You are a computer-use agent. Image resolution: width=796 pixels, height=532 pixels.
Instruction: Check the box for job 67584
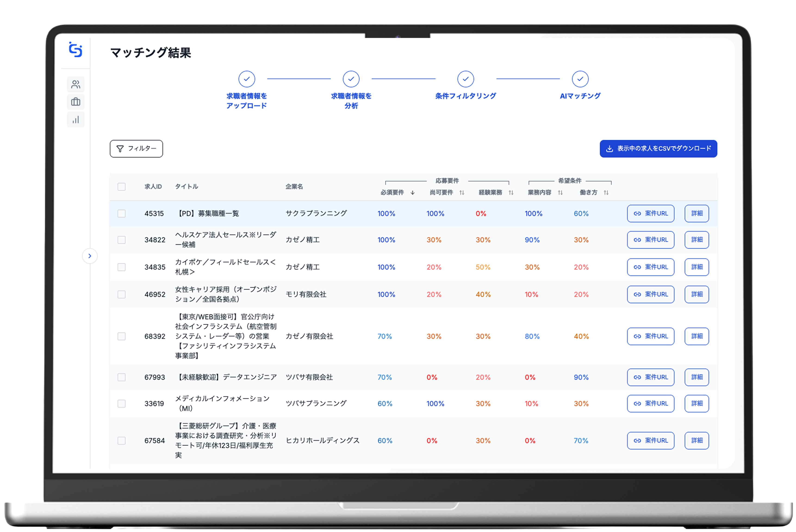click(121, 440)
